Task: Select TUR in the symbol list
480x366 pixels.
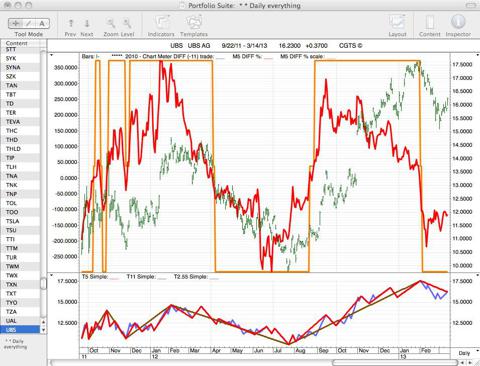Action: pos(20,257)
